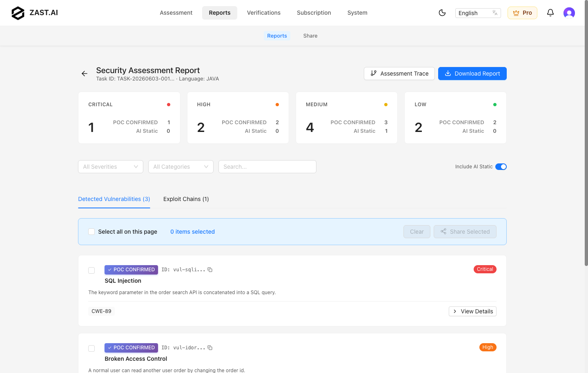Open the Assessment nav menu
This screenshot has width=588, height=373.
click(x=176, y=13)
